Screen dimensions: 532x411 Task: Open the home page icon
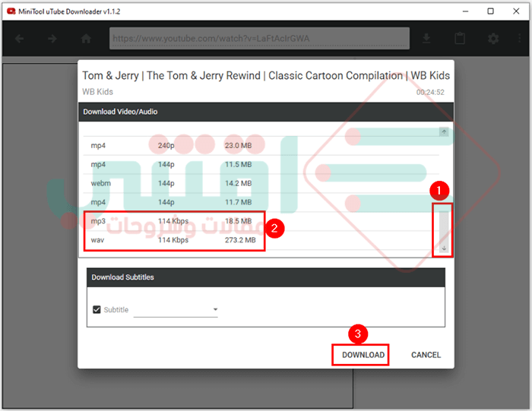click(x=86, y=39)
